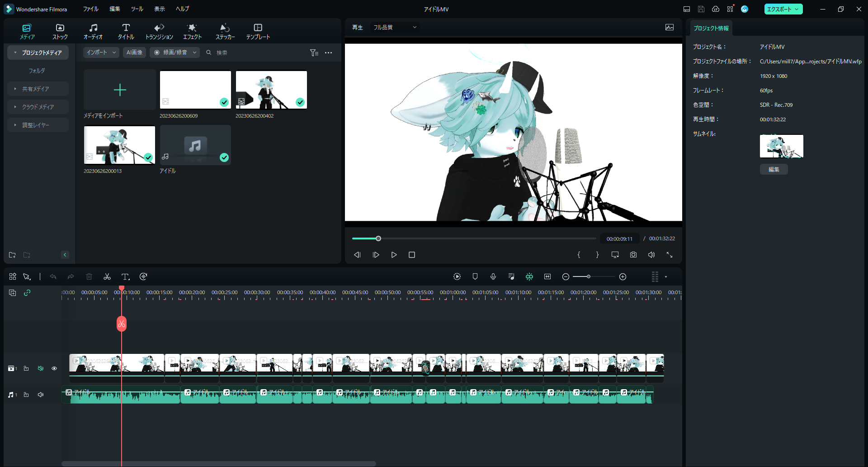Set mark out point bracket
Image resolution: width=868 pixels, height=467 pixels.
tap(597, 255)
